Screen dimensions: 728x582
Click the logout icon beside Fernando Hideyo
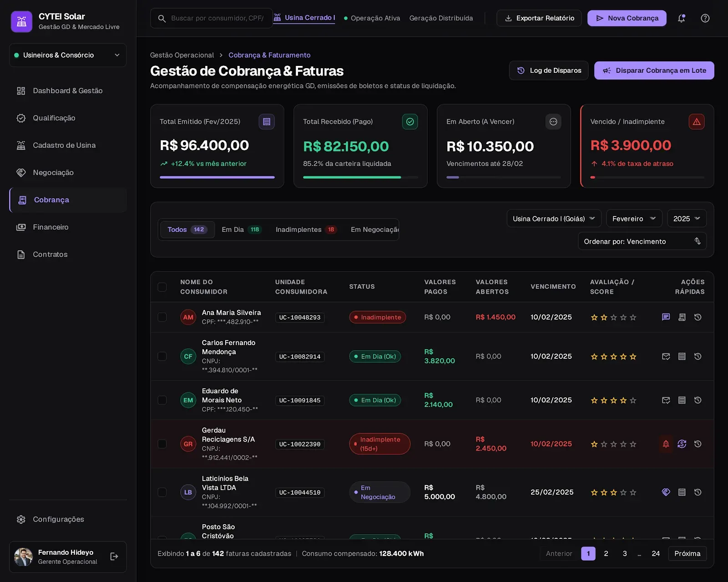pos(114,557)
